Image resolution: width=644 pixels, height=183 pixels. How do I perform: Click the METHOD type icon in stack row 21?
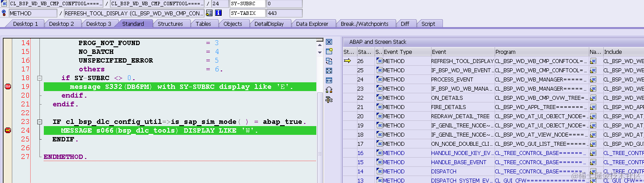point(379,107)
